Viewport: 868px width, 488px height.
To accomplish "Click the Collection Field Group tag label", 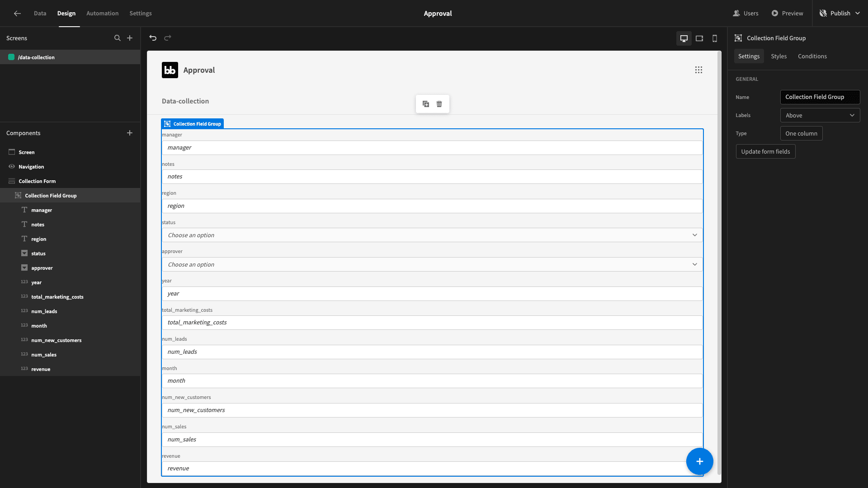I will [193, 124].
